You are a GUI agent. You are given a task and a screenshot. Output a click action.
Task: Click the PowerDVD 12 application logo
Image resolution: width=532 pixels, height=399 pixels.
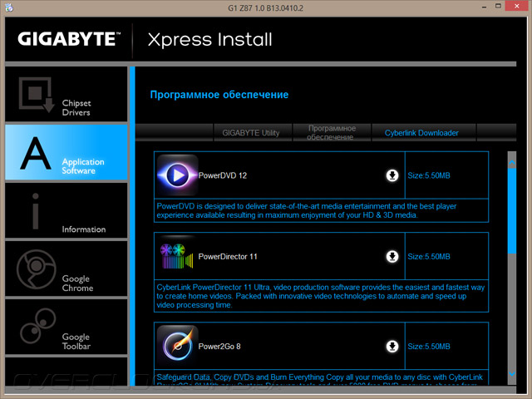177,175
